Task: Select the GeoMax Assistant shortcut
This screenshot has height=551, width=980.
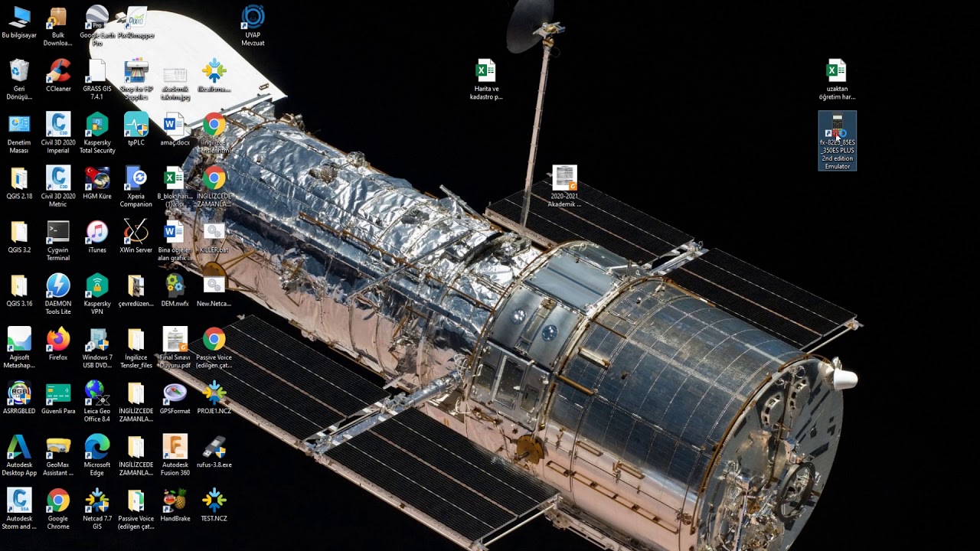Action: click(x=58, y=455)
